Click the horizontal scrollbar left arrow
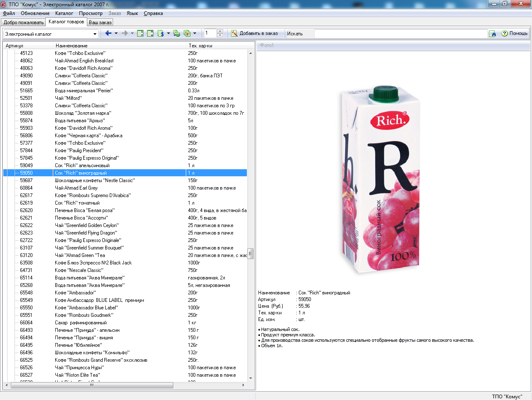The image size is (532, 400). point(6,385)
